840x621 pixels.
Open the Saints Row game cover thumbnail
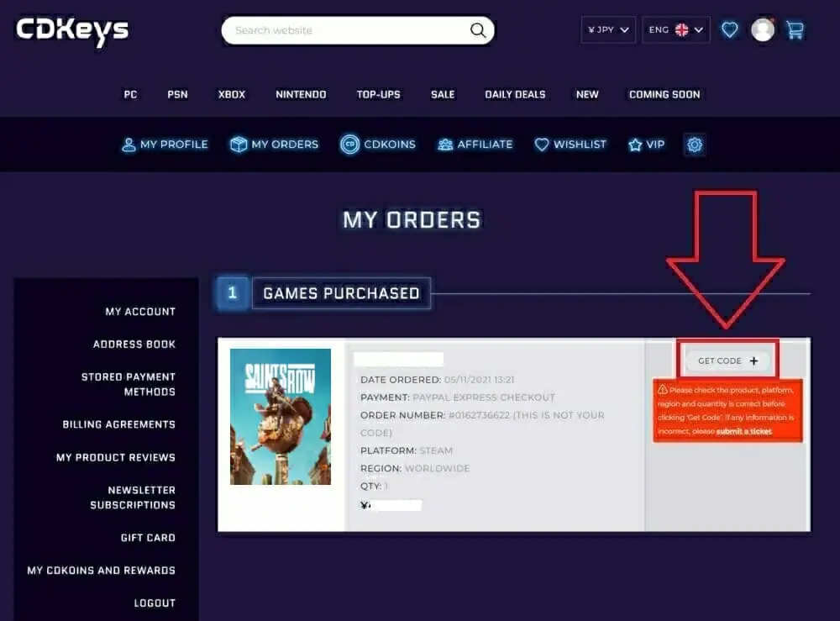click(x=281, y=416)
